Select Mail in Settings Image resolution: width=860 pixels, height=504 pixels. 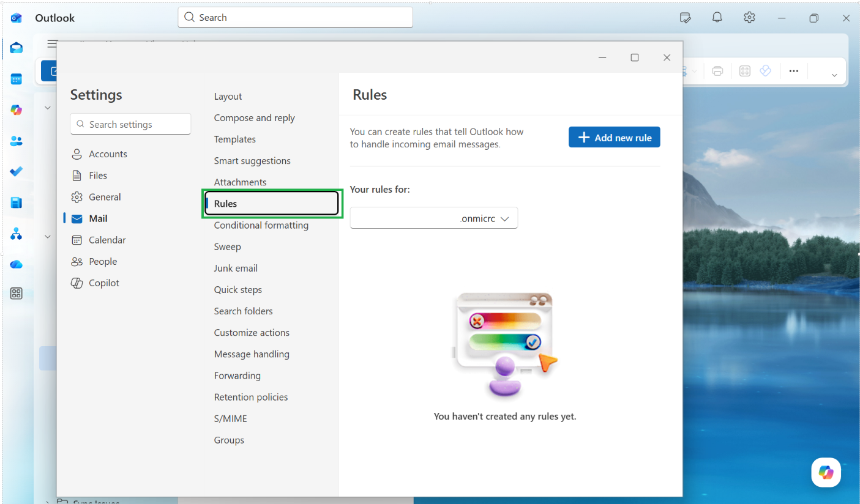[x=89, y=218]
